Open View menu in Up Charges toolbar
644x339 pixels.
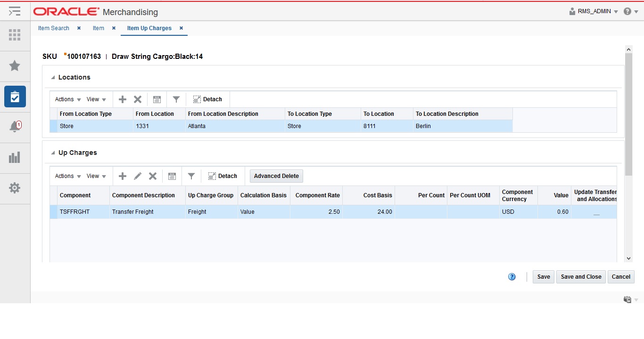[x=96, y=176]
